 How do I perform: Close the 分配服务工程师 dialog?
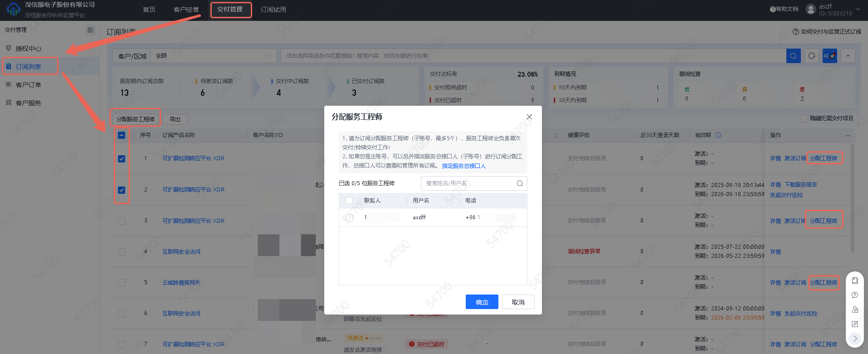tap(529, 117)
